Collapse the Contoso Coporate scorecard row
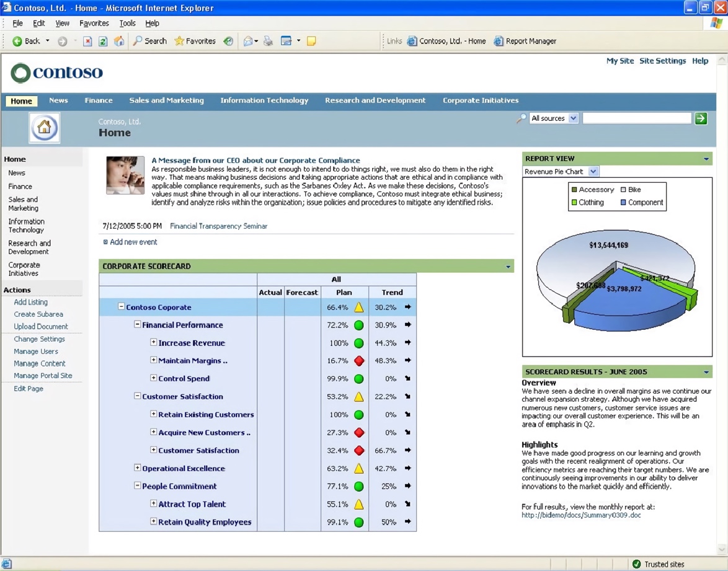The height and width of the screenshot is (571, 728). pyautogui.click(x=121, y=306)
